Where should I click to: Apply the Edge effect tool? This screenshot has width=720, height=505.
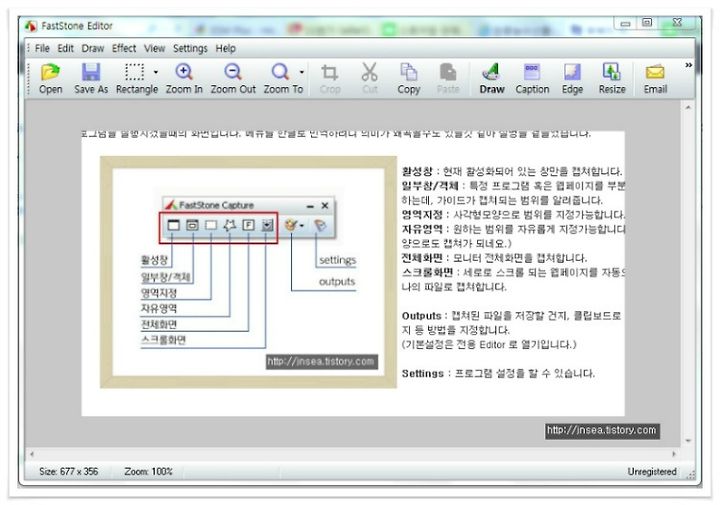(572, 79)
